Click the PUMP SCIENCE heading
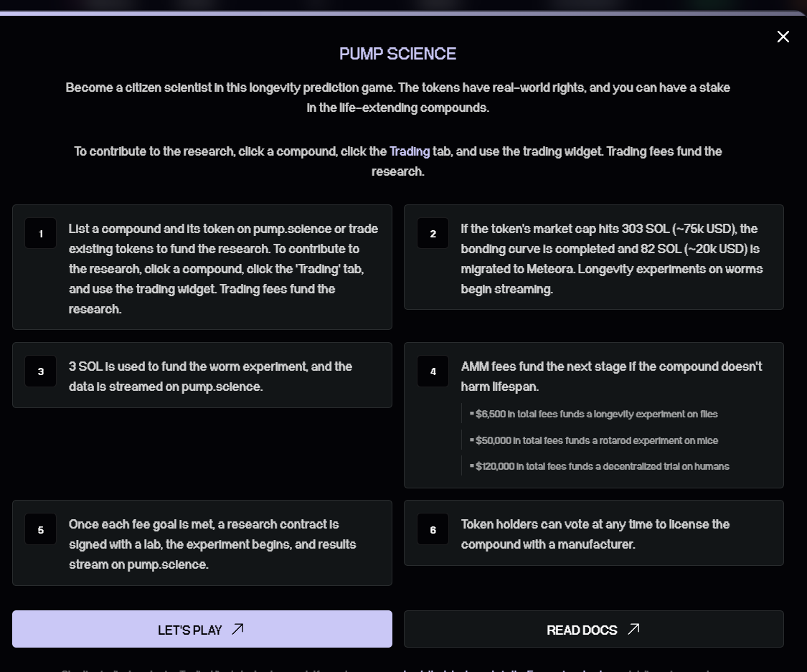This screenshot has height=672, width=807. tap(397, 54)
